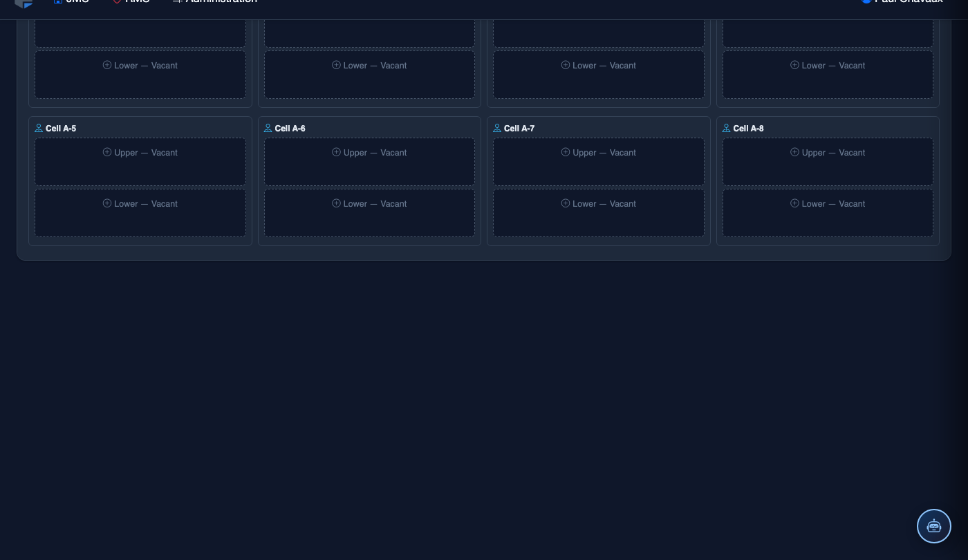Choose Lower vacant bunk directly above Cell A-7

(599, 75)
